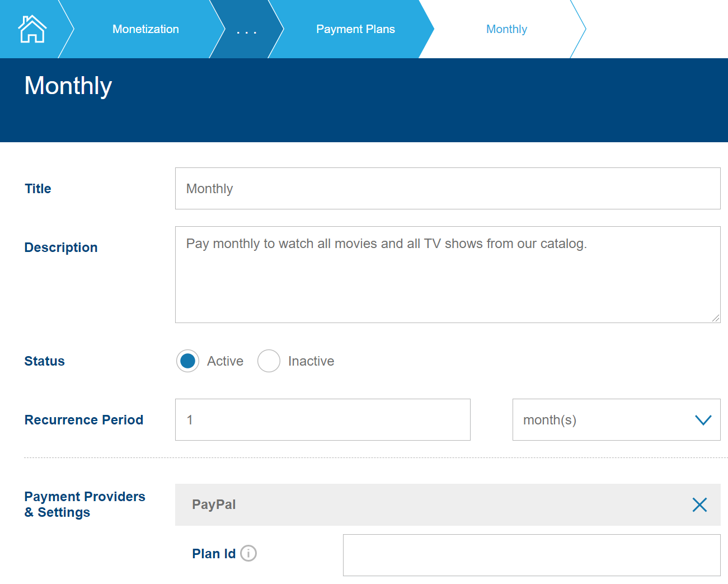This screenshot has width=728, height=584.
Task: Click the Recurrence Period number field
Action: pos(322,420)
